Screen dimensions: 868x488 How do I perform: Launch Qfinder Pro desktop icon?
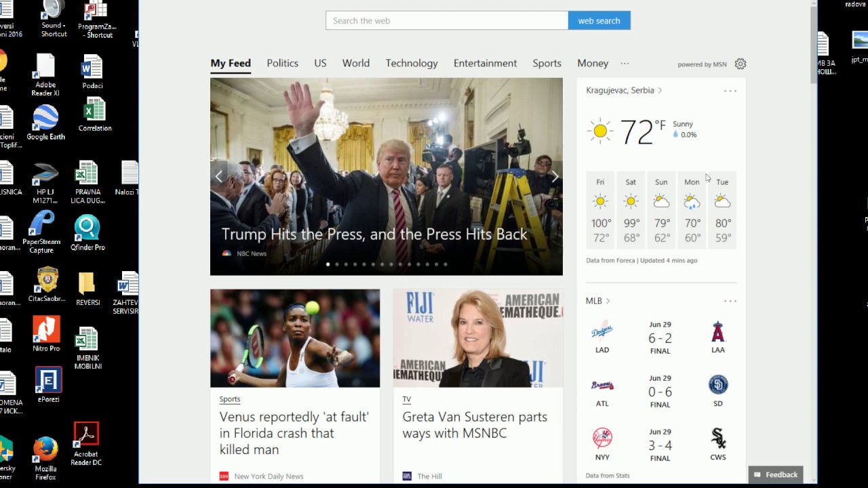pos(87,233)
